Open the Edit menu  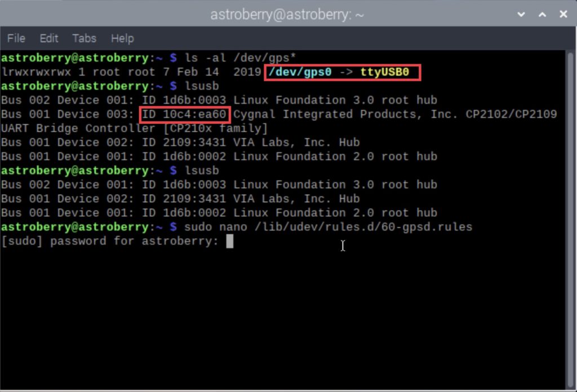pos(49,38)
